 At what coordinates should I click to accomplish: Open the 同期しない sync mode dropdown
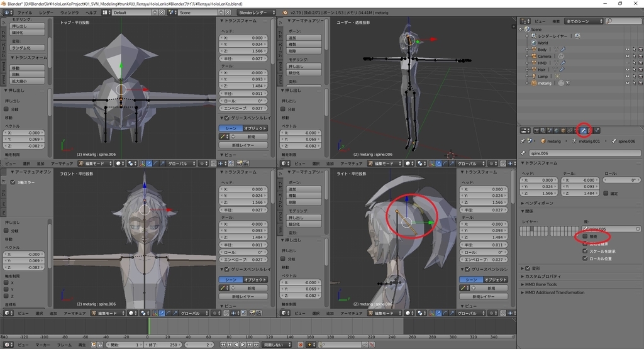(x=277, y=345)
